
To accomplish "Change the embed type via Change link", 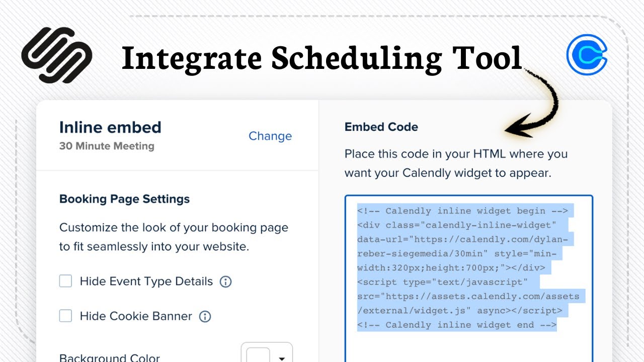I will [270, 136].
